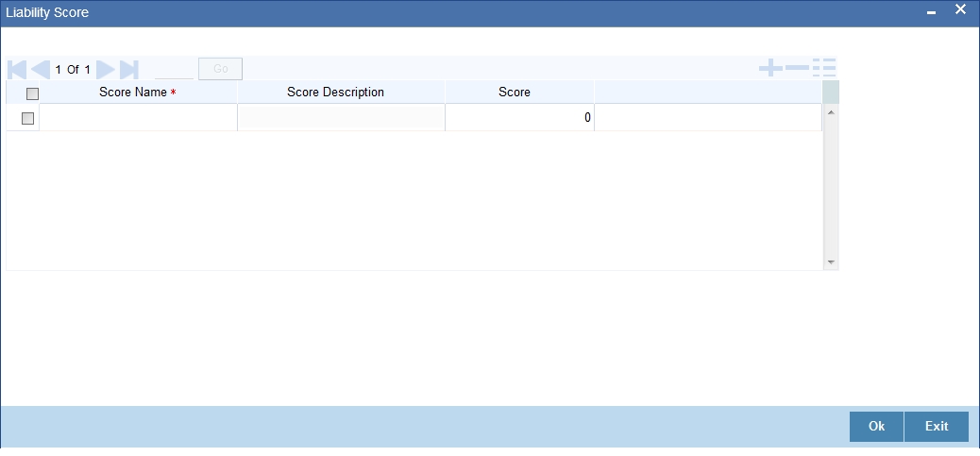The height and width of the screenshot is (456, 980).
Task: Minimize the Liability Score window
Action: click(931, 12)
